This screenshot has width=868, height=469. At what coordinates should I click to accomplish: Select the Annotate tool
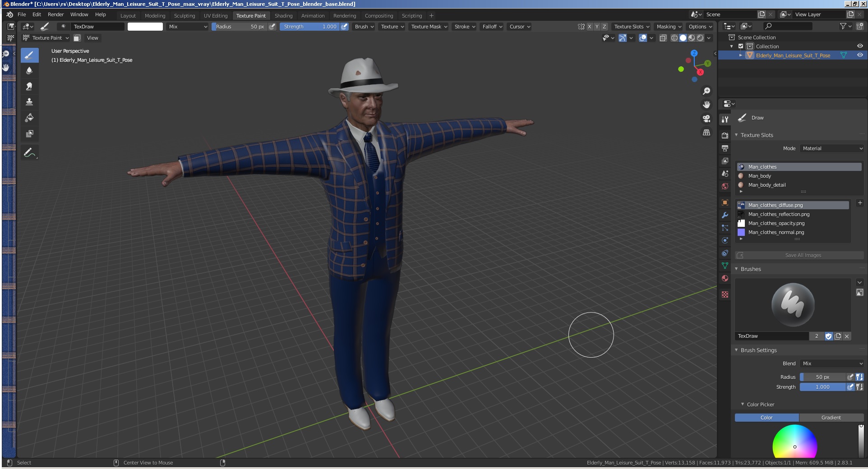tap(29, 153)
